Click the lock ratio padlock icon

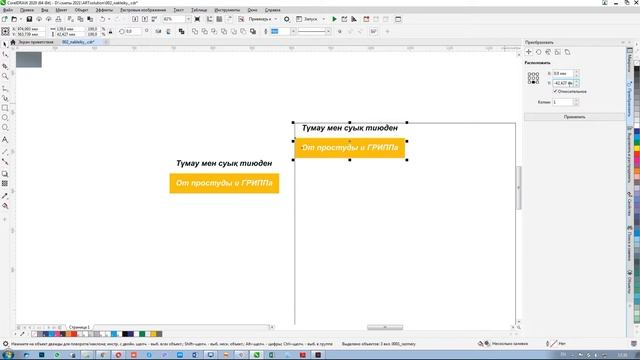(111, 31)
